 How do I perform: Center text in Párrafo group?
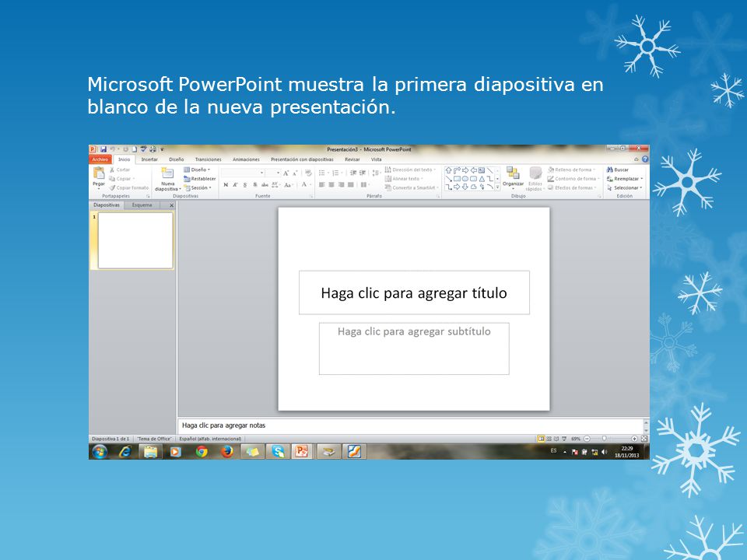tap(331, 185)
